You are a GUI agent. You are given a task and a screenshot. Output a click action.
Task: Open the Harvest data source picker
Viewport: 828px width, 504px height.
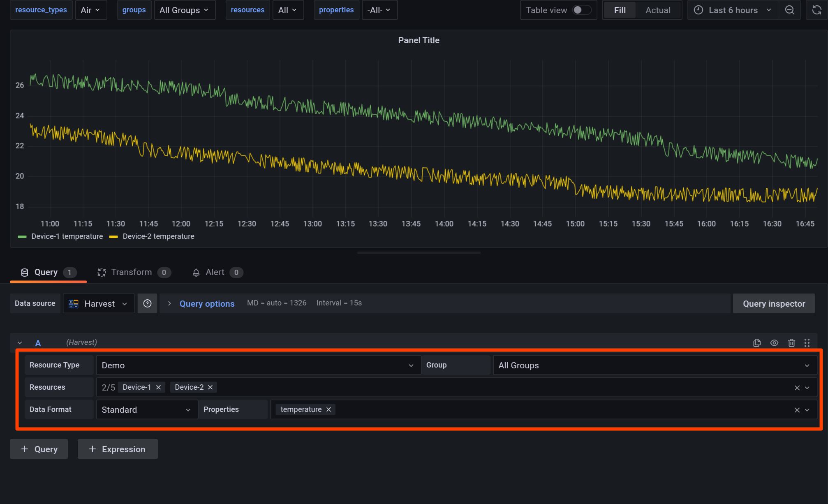(x=99, y=303)
